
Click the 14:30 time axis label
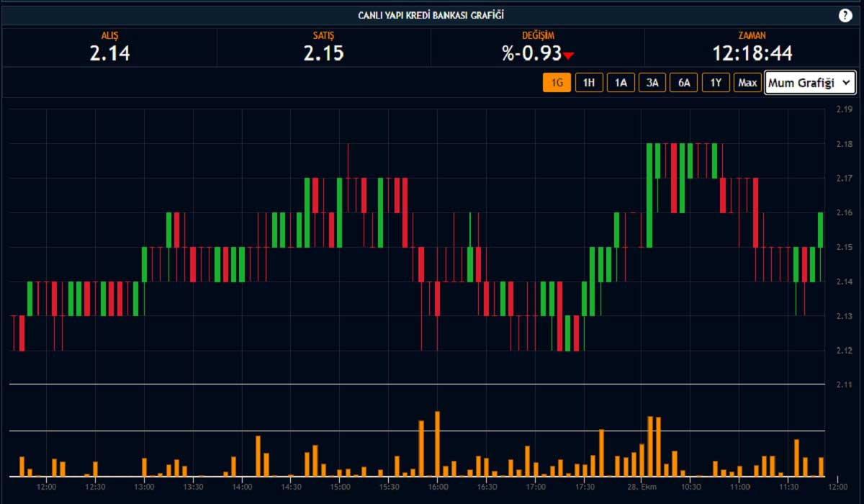click(x=291, y=487)
